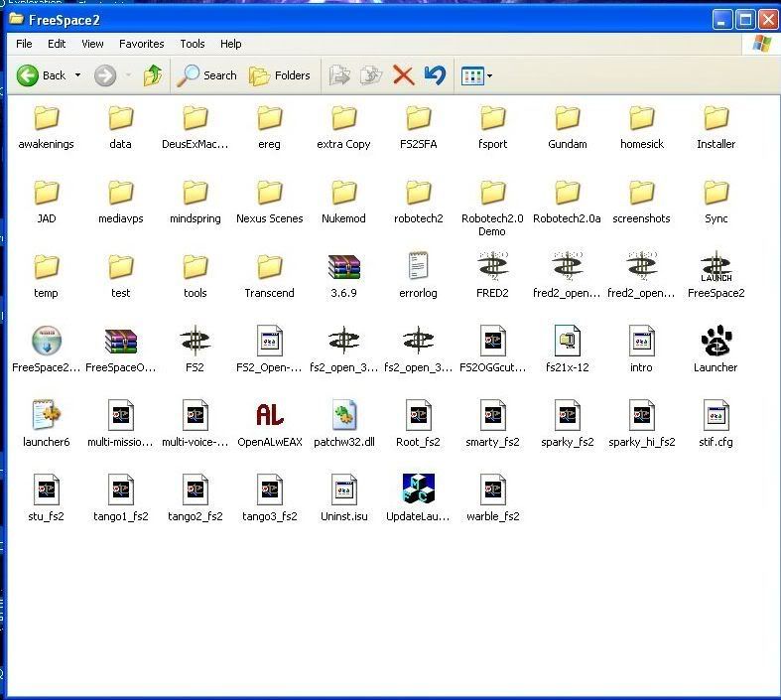Select the multi-missio... file icon

point(120,425)
